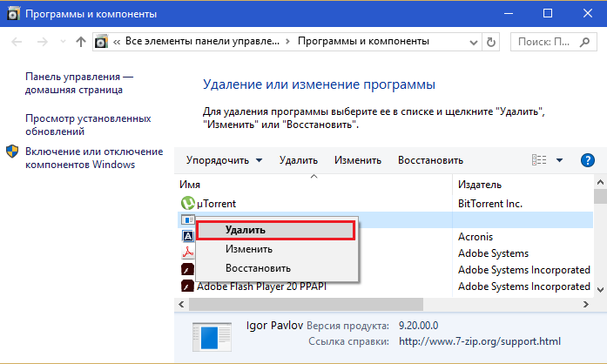
Task: Click the double chevron at breadcrumb start
Action: (x=117, y=42)
